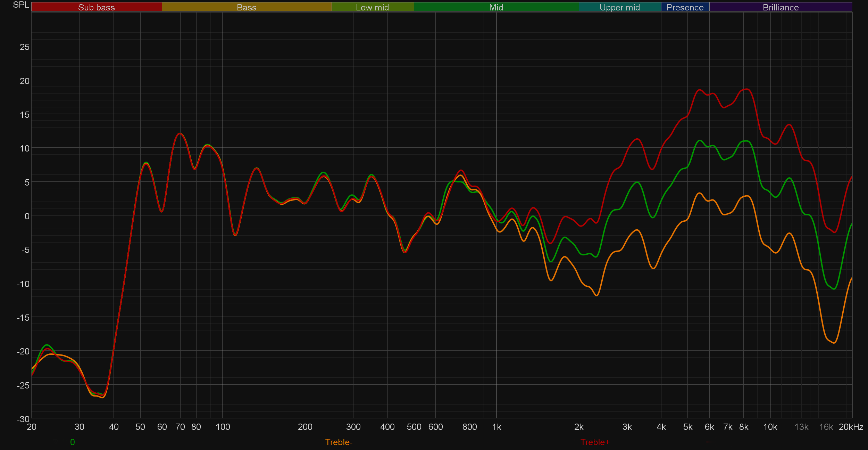Click the Upper mid band header

[619, 7]
